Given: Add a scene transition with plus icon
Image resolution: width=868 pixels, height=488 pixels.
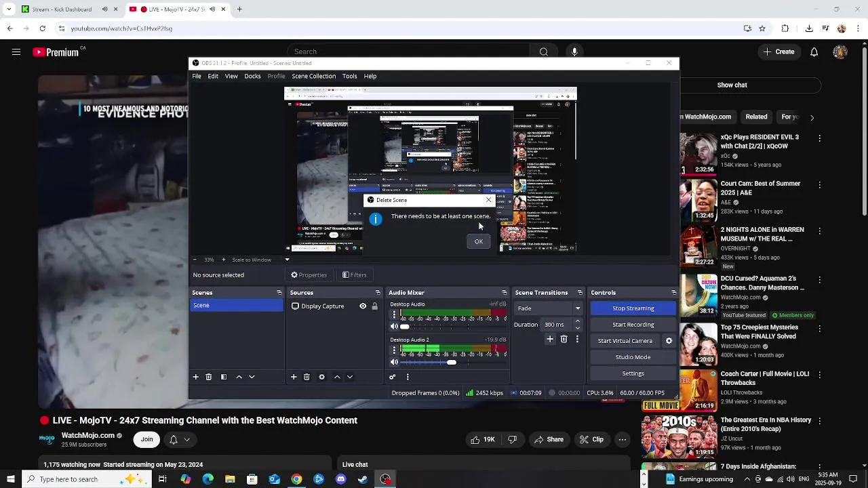Looking at the screenshot, I should click(x=550, y=339).
